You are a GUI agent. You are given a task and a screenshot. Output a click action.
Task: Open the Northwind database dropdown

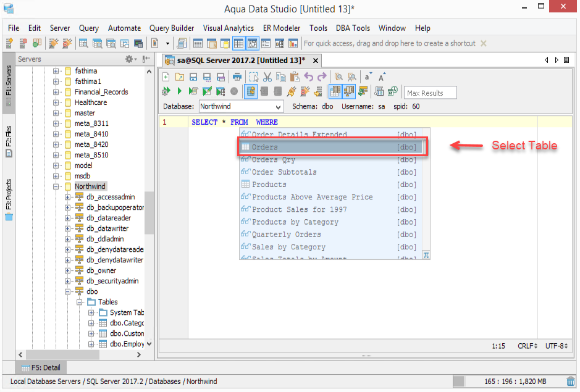[241, 107]
